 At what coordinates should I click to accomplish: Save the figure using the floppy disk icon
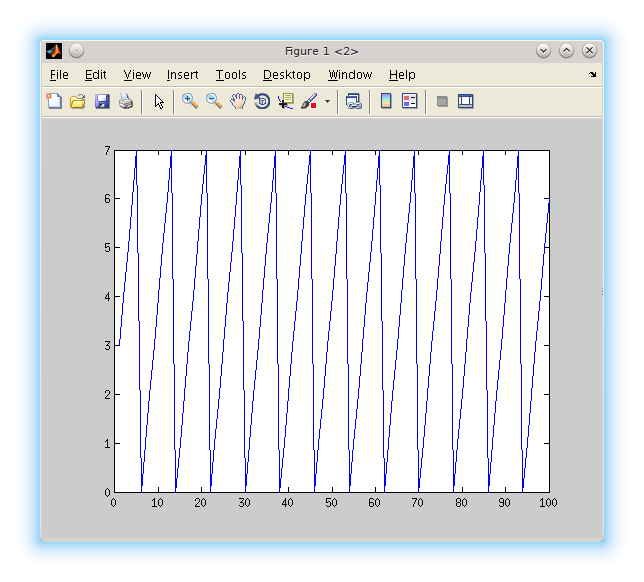coord(102,101)
